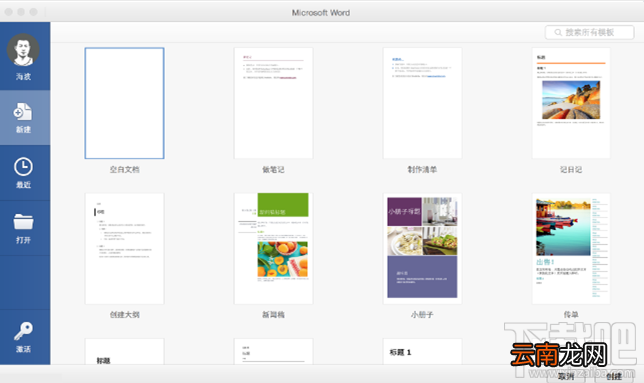The height and width of the screenshot is (383, 644).
Task: Click the 空白文档 label text
Action: 124,169
